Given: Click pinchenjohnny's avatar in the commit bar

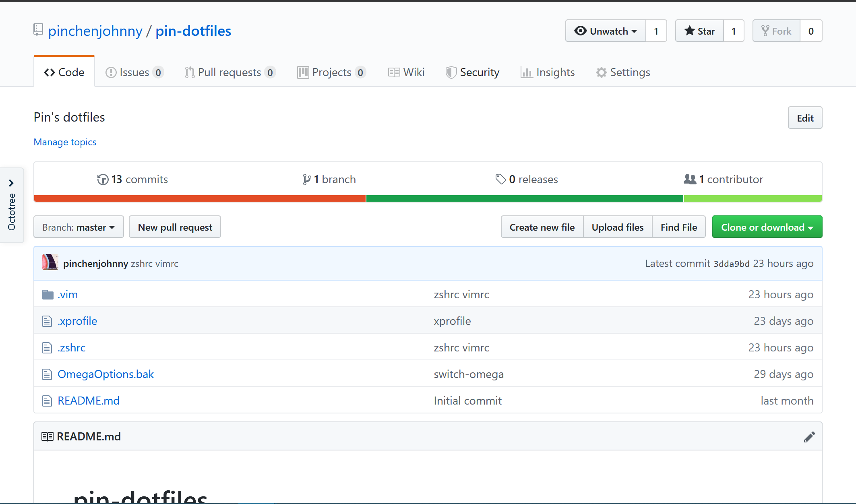Looking at the screenshot, I should click(x=50, y=262).
